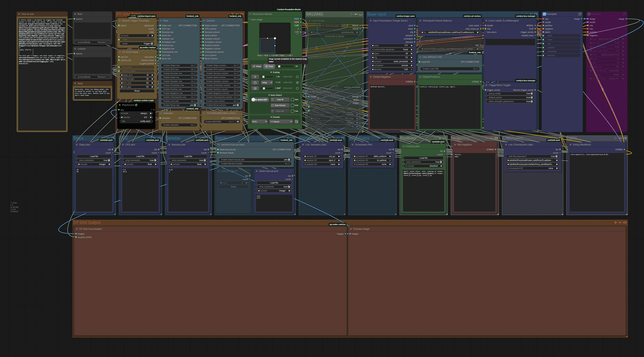Click Reset in XY Grid Helper
Viewport: 644px width, 357px height.
[137, 91]
